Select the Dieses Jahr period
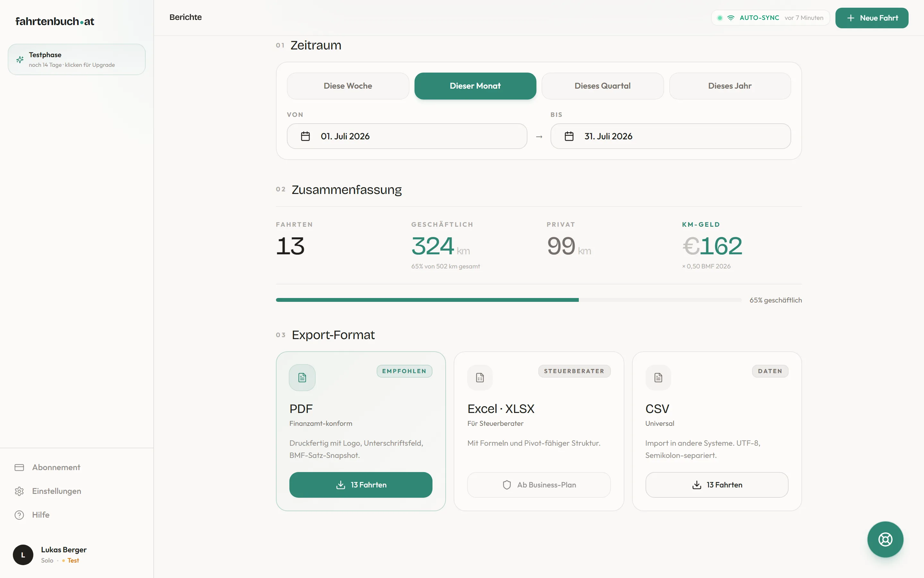924x578 pixels. [x=730, y=86]
